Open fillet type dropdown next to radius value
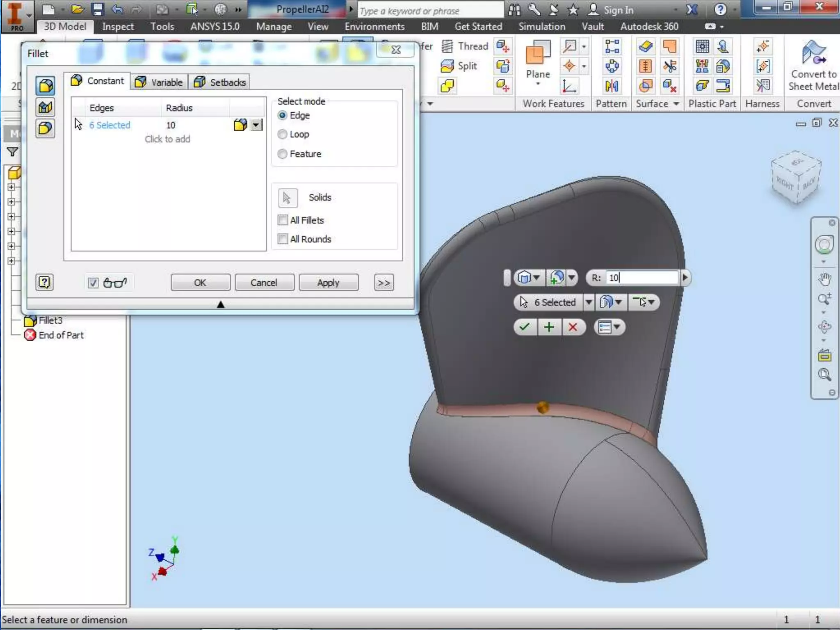The width and height of the screenshot is (840, 630). (256, 125)
